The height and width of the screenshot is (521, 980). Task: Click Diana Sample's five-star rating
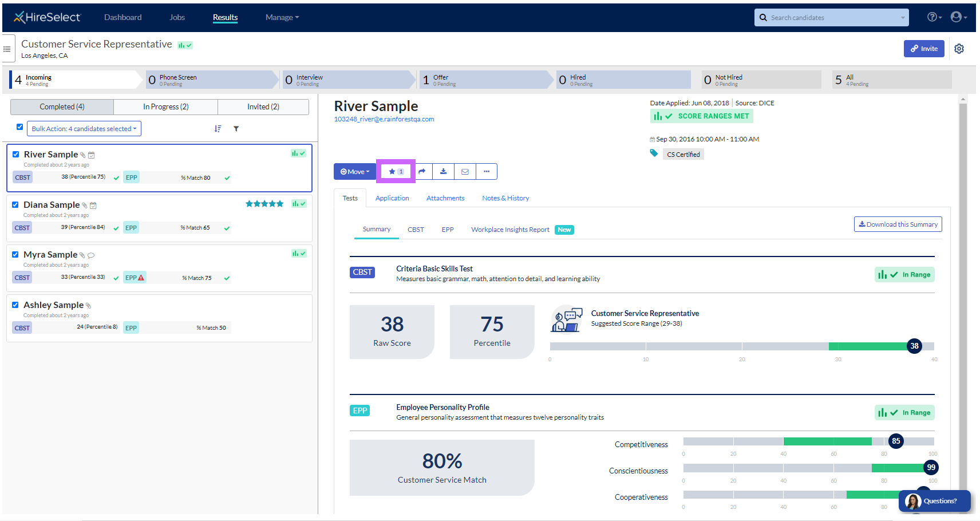pos(264,204)
